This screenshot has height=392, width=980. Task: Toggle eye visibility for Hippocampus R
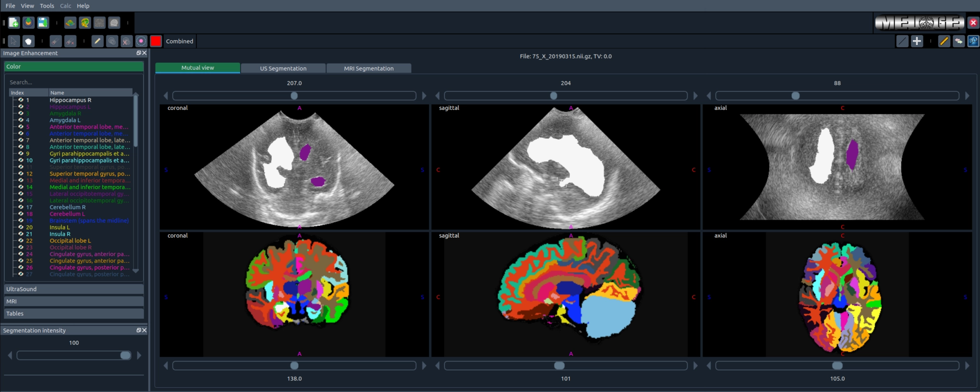21,100
